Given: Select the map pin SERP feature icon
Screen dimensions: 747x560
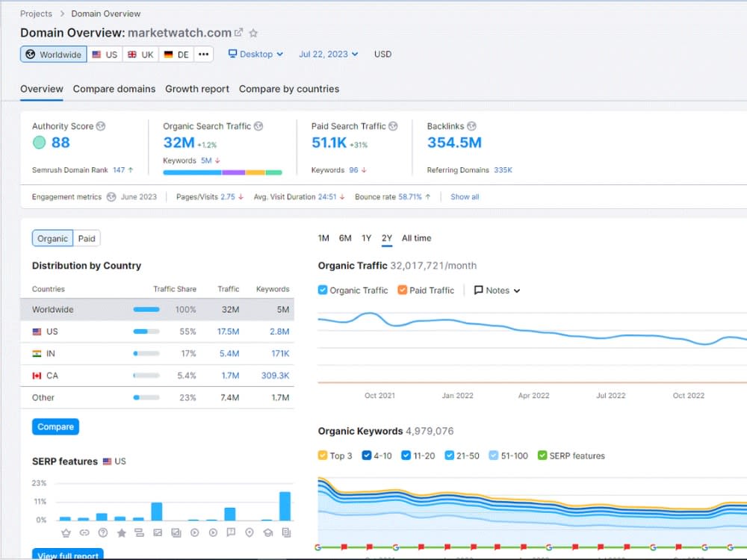Looking at the screenshot, I should click(x=249, y=533).
